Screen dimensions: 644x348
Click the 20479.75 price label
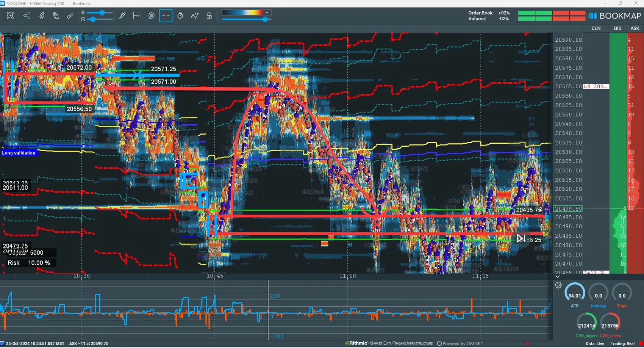click(x=15, y=246)
